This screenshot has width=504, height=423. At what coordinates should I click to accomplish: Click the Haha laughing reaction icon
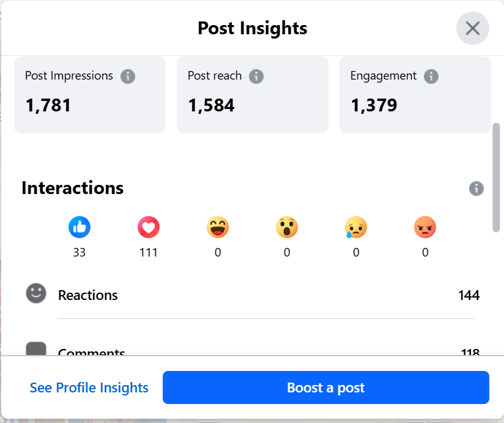point(218,228)
